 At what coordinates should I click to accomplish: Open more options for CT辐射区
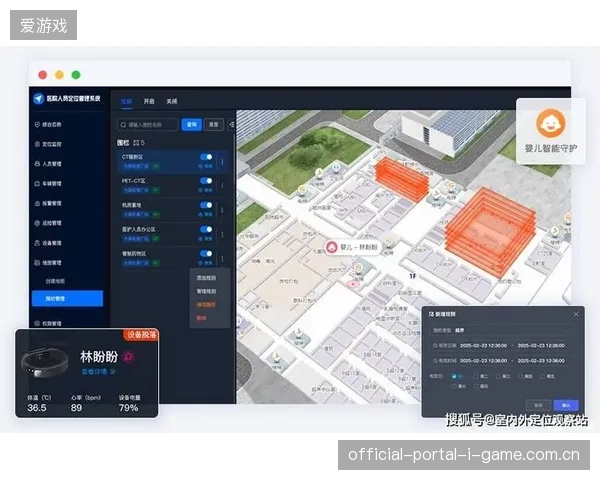[x=222, y=162]
